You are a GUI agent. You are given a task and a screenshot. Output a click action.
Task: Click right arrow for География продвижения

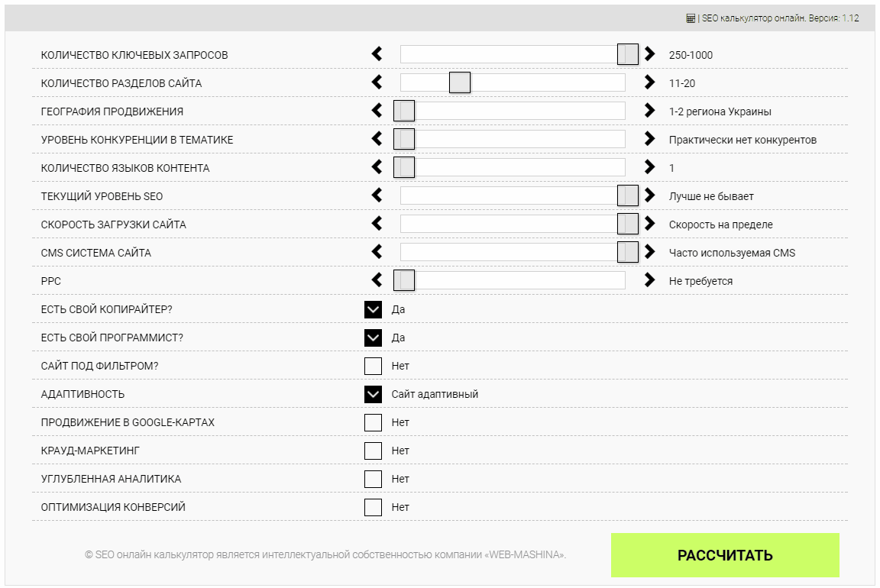pos(649,110)
